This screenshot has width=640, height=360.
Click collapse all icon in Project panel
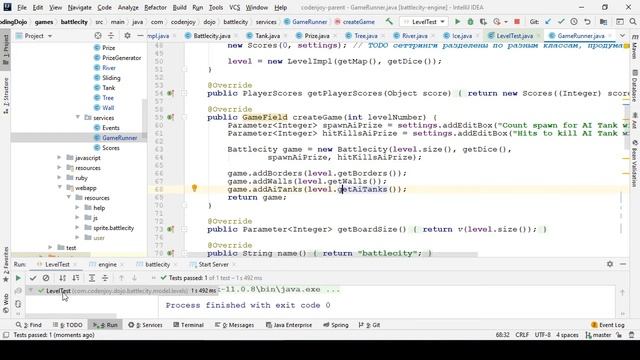(x=111, y=36)
